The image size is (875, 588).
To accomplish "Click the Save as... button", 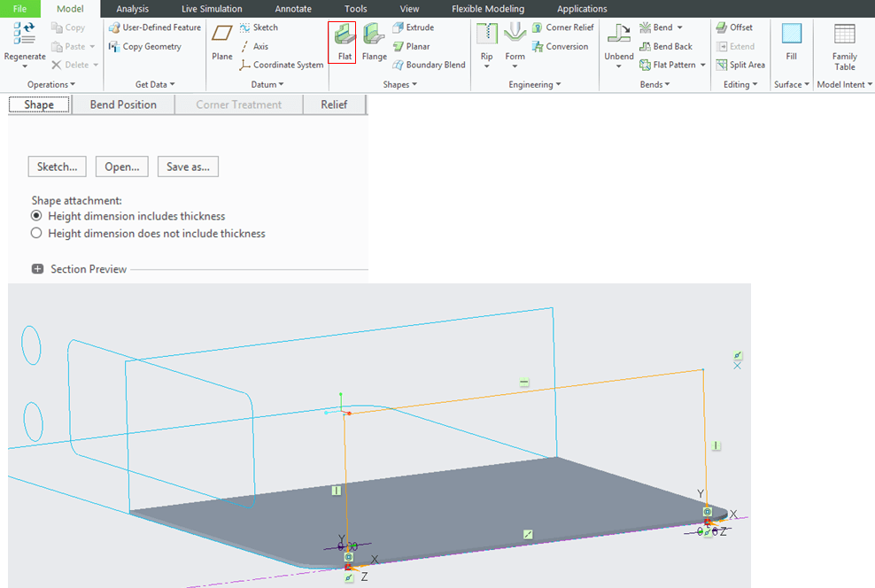I will [x=188, y=166].
